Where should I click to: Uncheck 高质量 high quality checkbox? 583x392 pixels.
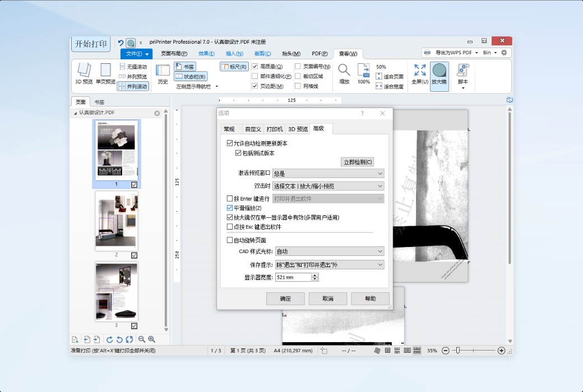255,67
